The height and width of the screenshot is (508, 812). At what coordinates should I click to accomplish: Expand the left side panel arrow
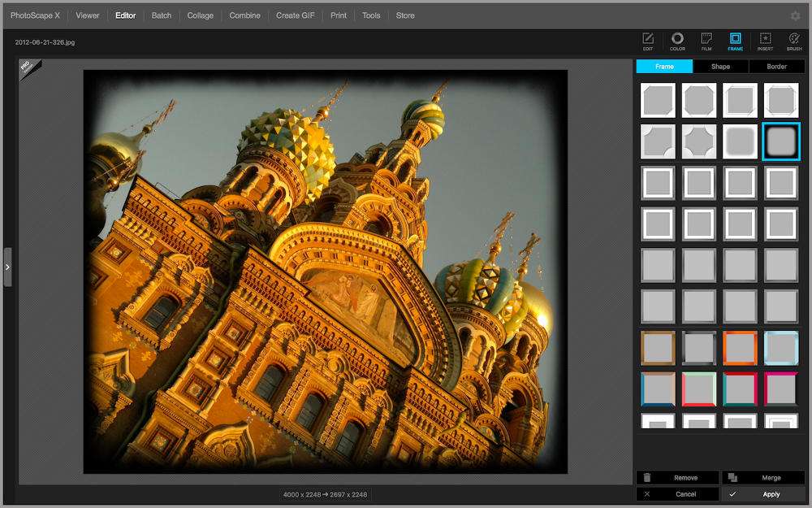point(7,267)
